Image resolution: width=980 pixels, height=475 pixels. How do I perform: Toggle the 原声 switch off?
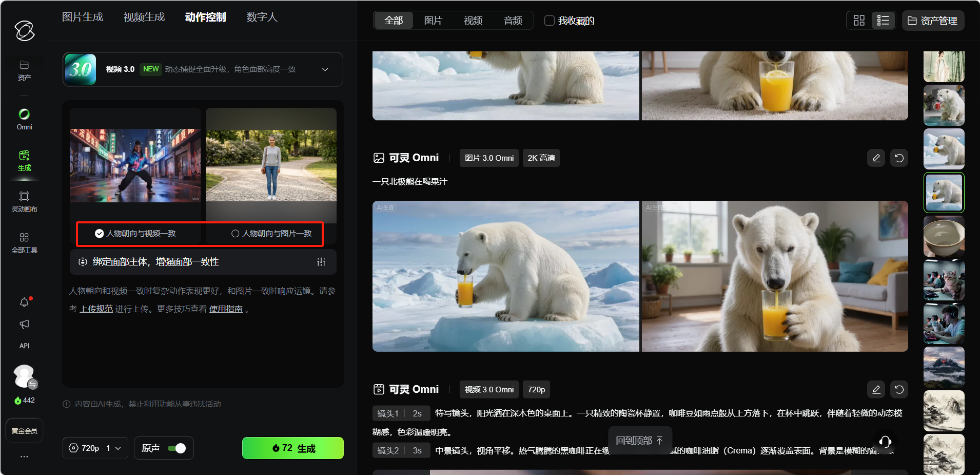177,448
